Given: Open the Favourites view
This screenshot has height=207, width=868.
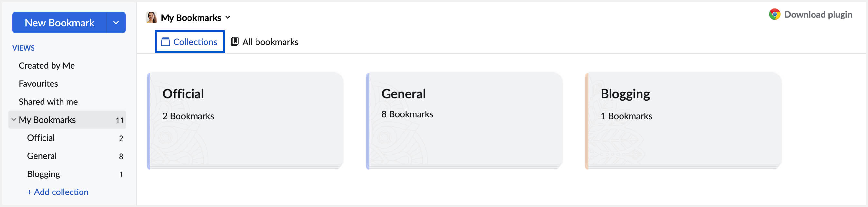Looking at the screenshot, I should [38, 84].
